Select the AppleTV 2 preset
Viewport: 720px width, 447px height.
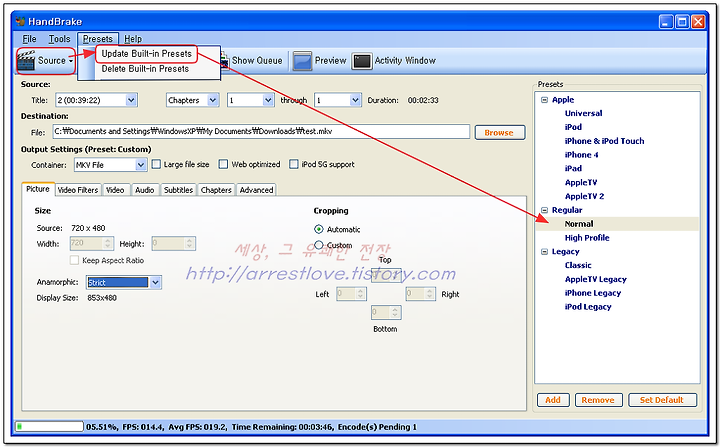pyautogui.click(x=584, y=196)
